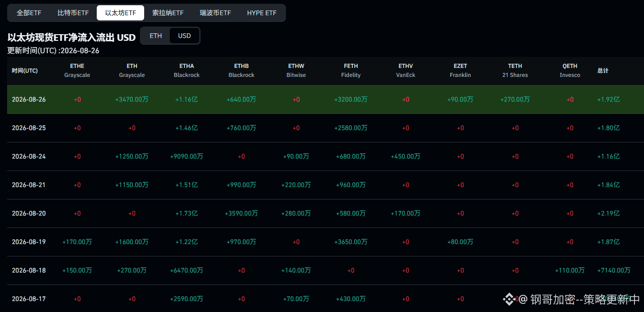Click the +430.00万 FETH value
The width and height of the screenshot is (644, 312).
click(351, 299)
